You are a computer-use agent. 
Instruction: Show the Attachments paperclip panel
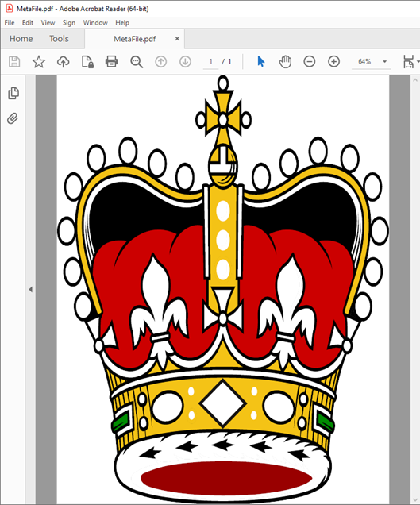(13, 118)
